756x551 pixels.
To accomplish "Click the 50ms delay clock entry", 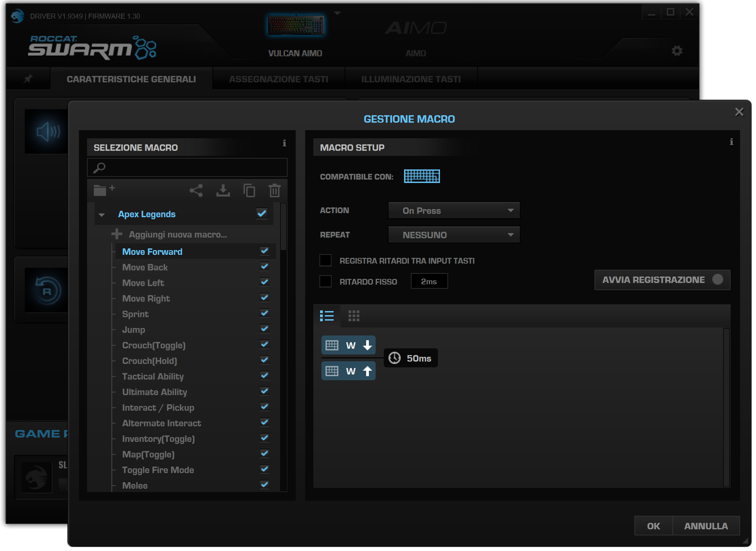I will [x=411, y=358].
